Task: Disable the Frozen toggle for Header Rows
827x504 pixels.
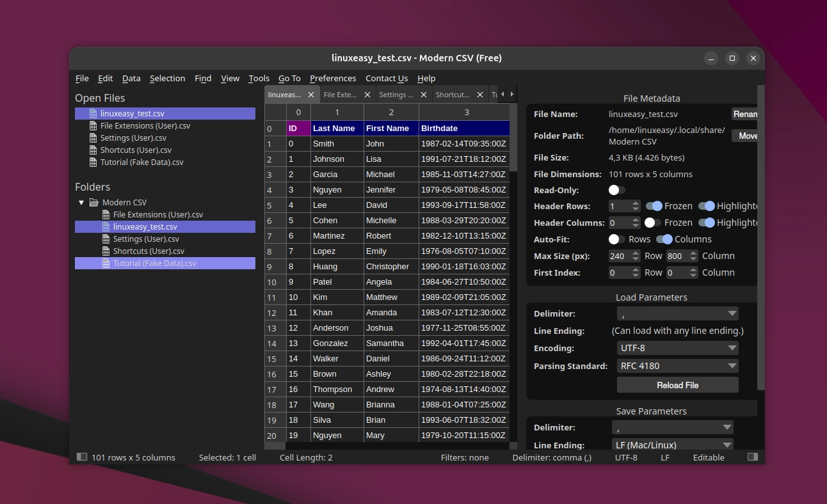Action: pyautogui.click(x=654, y=206)
